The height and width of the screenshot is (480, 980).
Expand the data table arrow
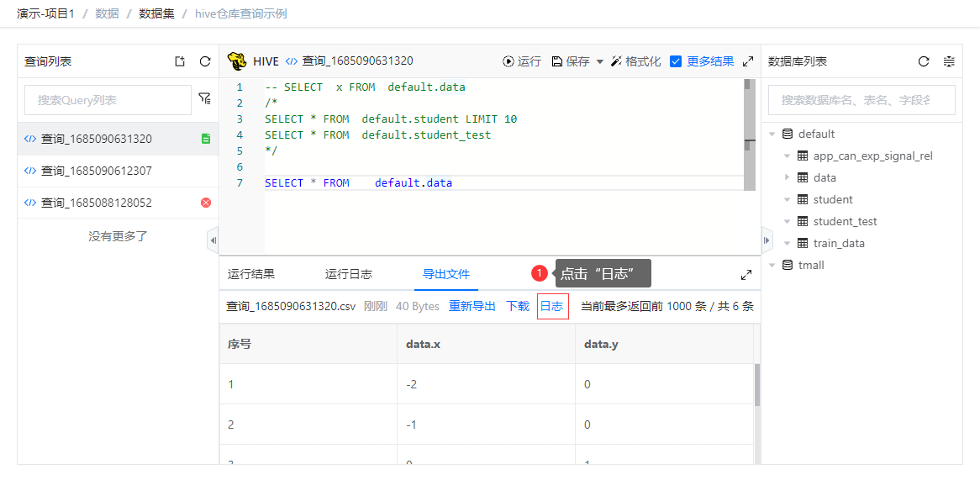pyautogui.click(x=788, y=177)
